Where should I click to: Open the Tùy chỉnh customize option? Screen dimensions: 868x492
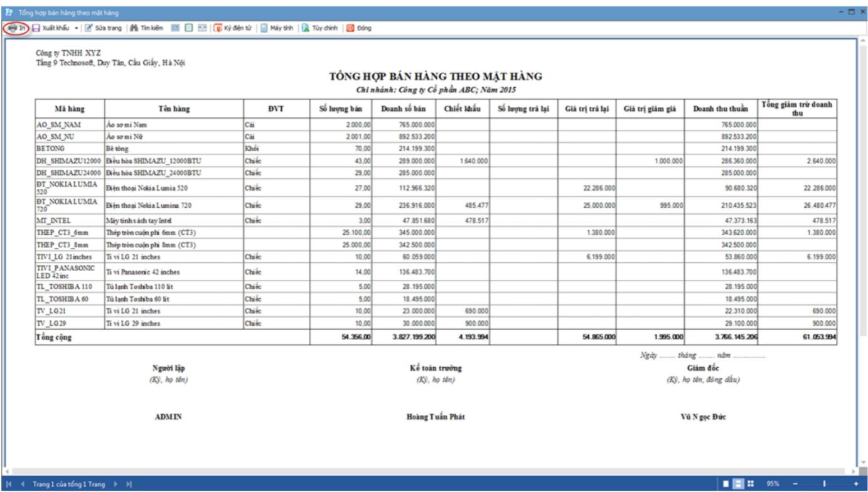tap(319, 28)
